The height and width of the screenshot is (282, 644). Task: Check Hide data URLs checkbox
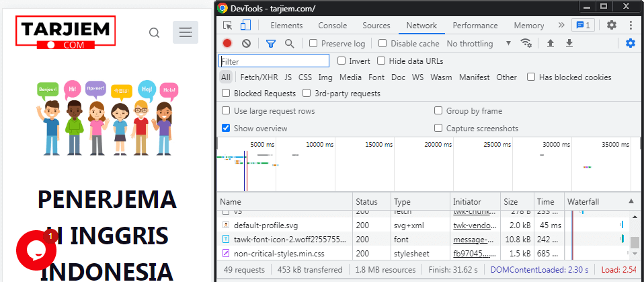click(381, 61)
